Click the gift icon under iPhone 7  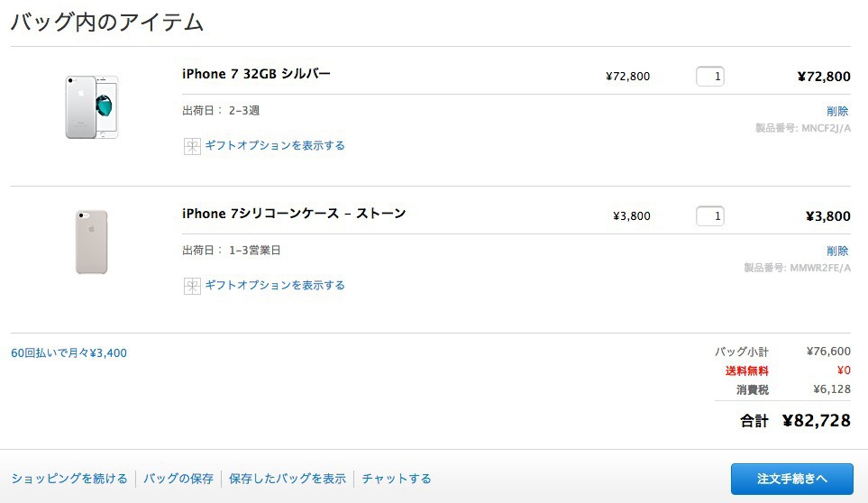(x=191, y=146)
